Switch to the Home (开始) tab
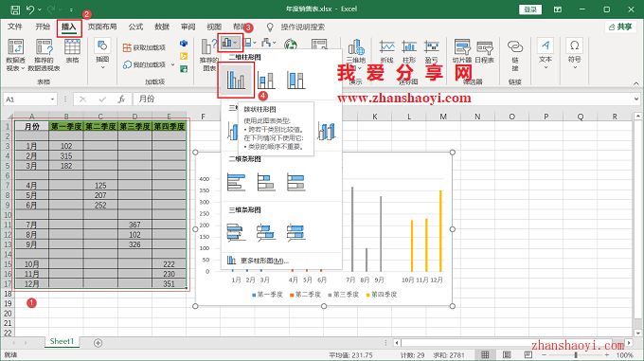Viewport: 644px width, 361px height. pos(43,27)
